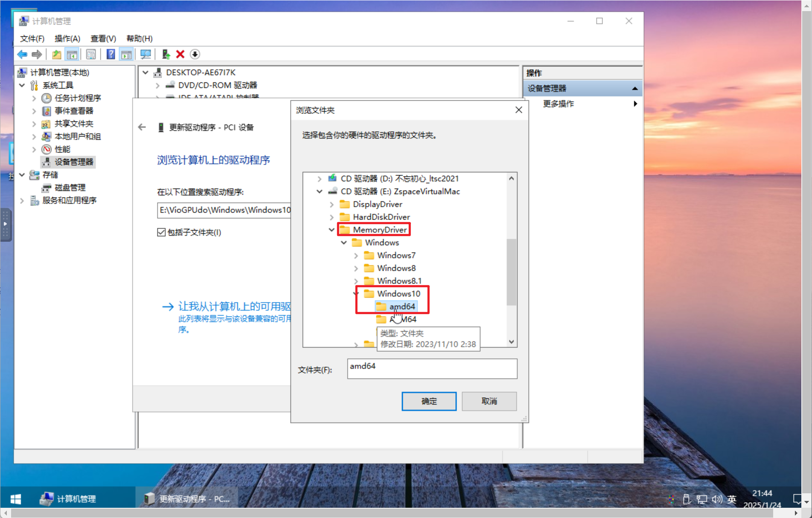
Task: Open Properties toolbar icon
Action: click(x=91, y=54)
